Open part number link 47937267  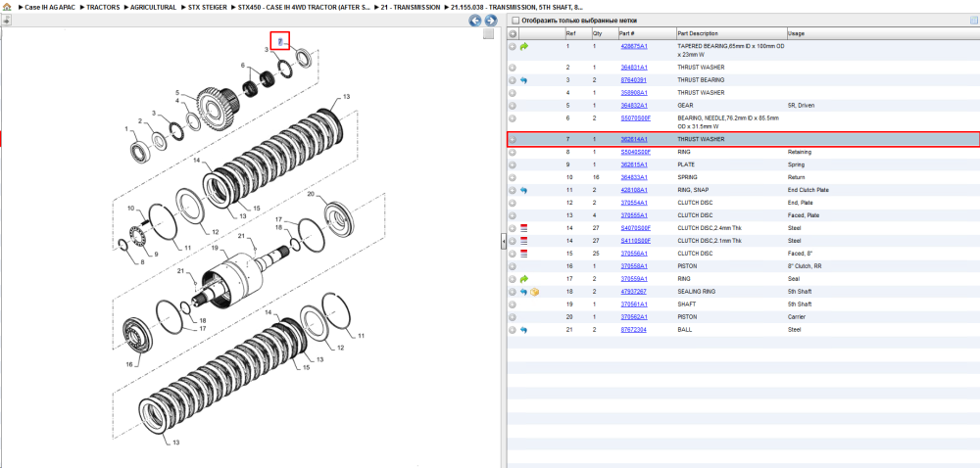[x=632, y=292]
